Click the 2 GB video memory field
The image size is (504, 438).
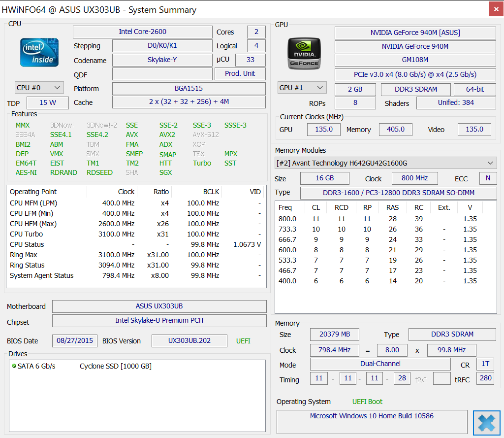click(x=355, y=90)
